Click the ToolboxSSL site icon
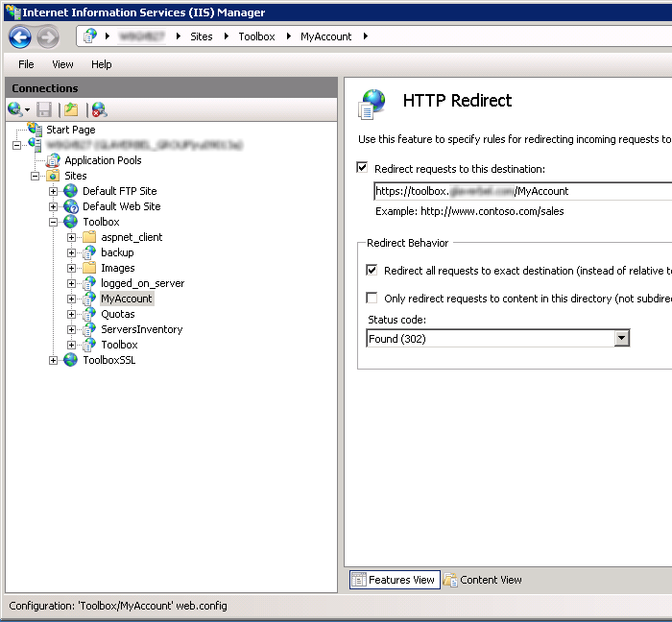 point(71,360)
